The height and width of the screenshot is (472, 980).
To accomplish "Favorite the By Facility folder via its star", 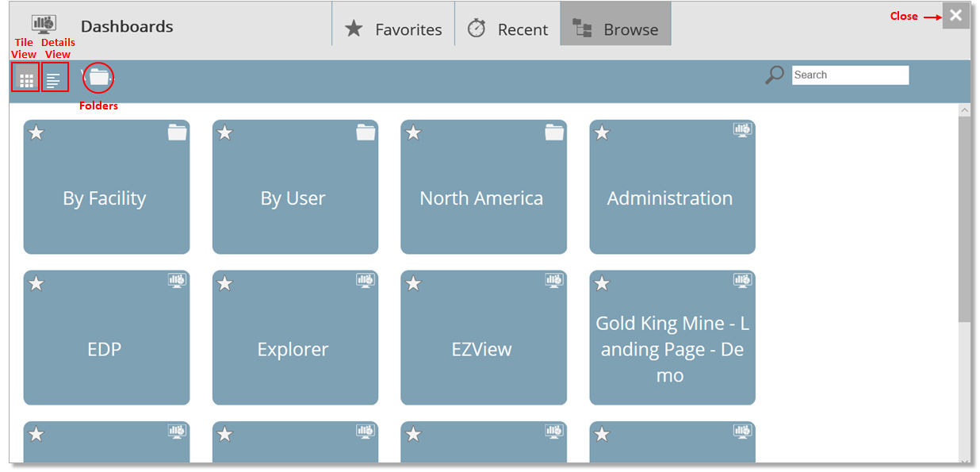I will coord(36,132).
